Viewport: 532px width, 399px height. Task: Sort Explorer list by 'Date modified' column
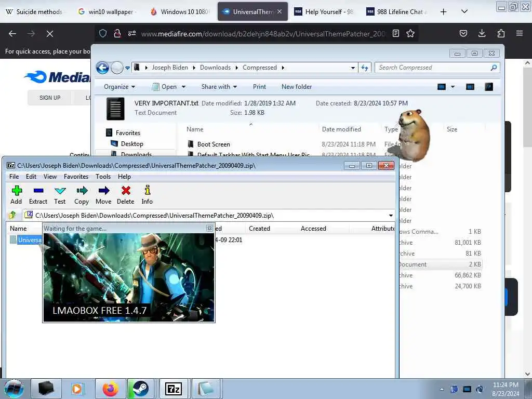click(341, 129)
